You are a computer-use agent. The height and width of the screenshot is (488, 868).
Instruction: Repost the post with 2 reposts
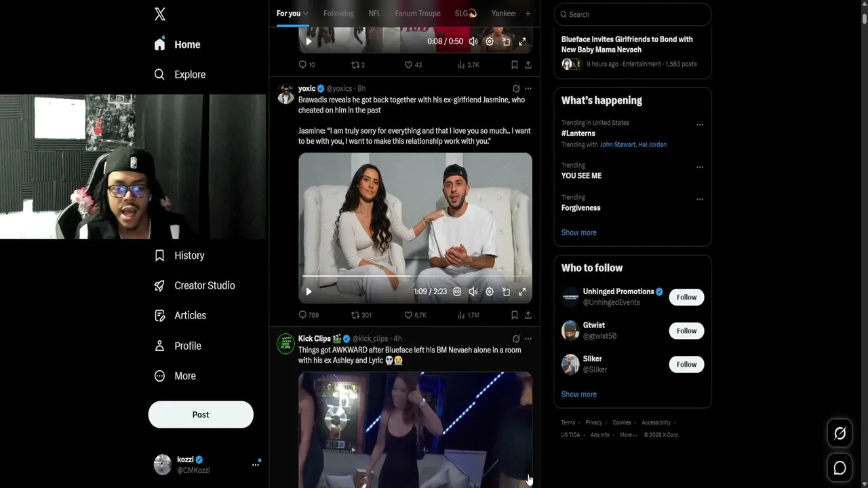click(358, 65)
